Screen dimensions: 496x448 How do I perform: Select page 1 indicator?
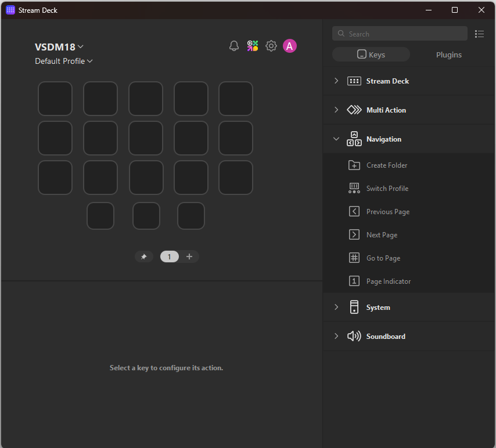click(170, 256)
